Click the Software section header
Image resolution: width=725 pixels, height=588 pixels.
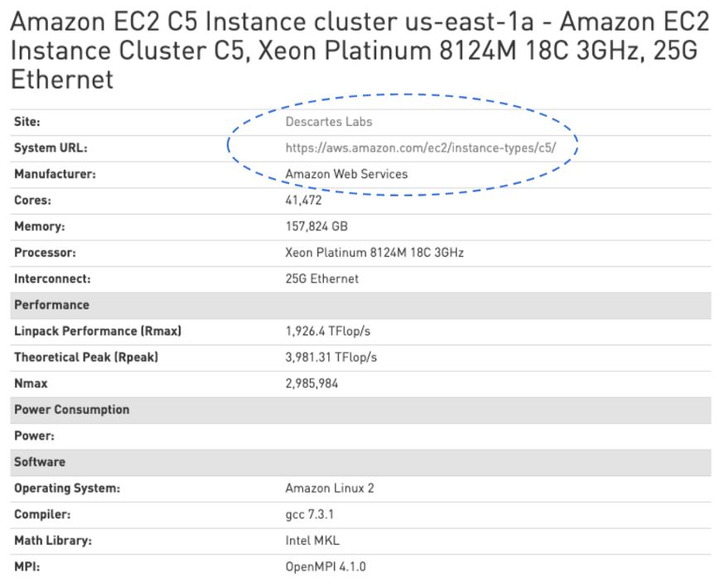pos(40,462)
